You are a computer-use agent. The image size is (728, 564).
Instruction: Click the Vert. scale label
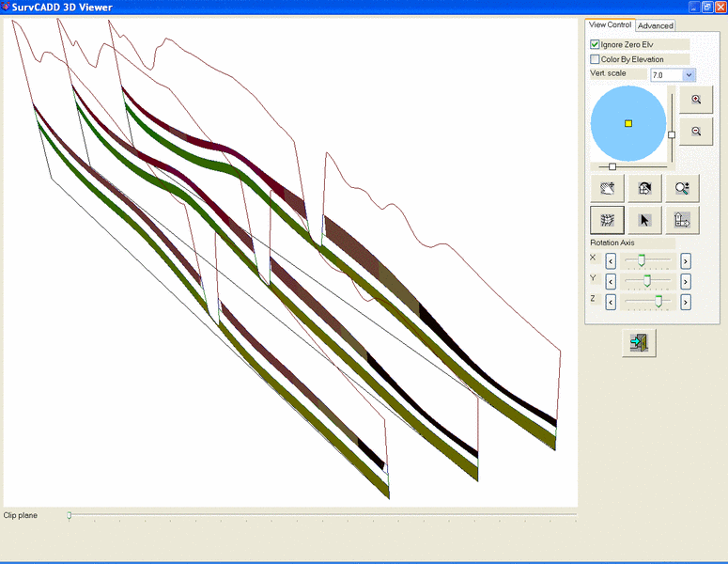coord(608,73)
